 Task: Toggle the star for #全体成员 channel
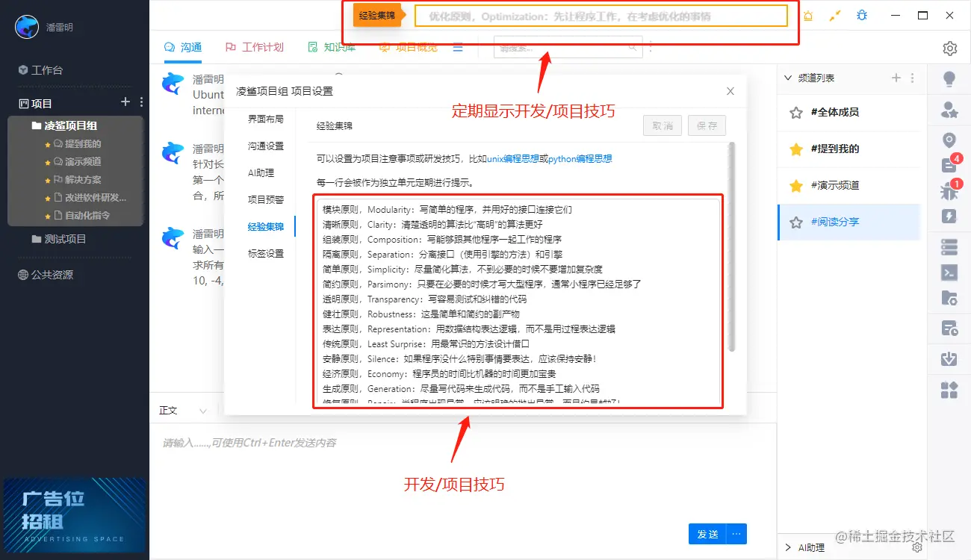click(796, 112)
